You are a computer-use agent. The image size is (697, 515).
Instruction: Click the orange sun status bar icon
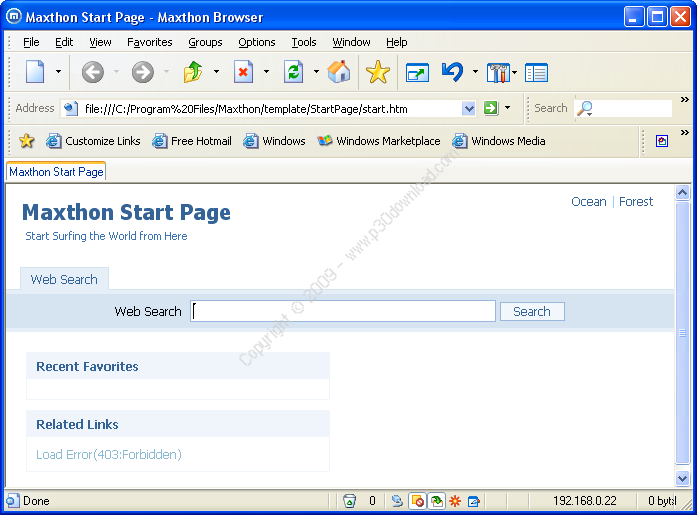pos(455,501)
